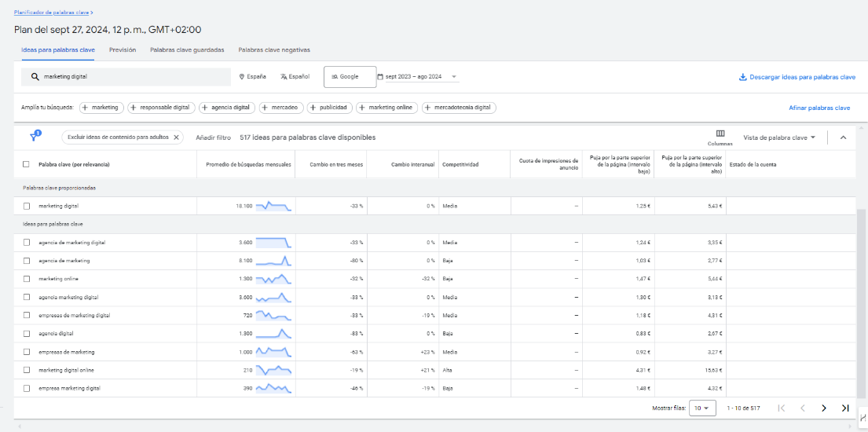Go to first page of results
Viewport: 868px width, 432px height.
[781, 408]
